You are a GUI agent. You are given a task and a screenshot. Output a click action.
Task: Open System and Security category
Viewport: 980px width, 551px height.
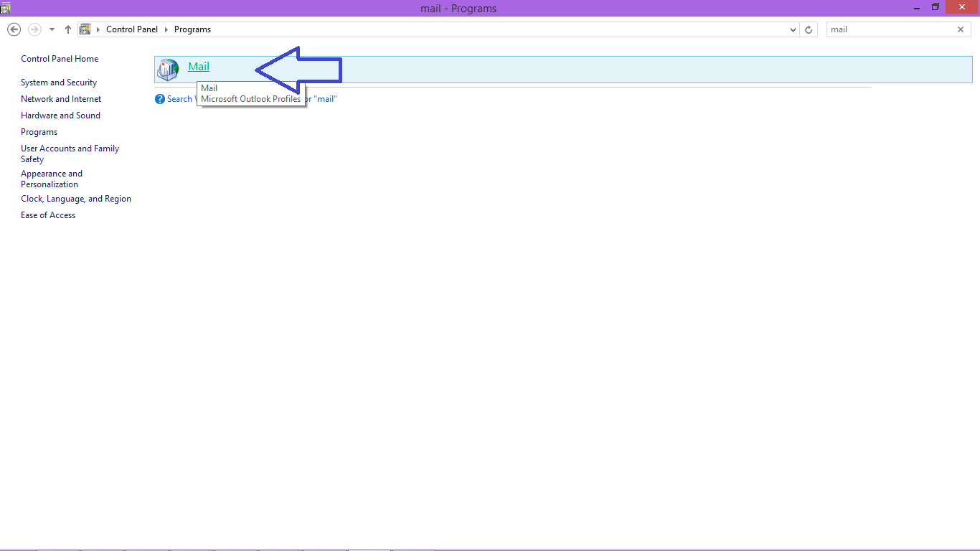(59, 83)
